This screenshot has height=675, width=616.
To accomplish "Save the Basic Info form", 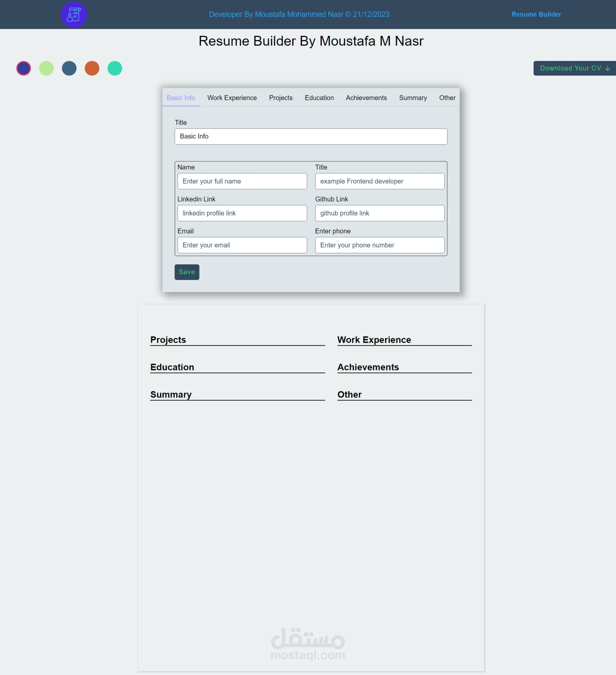I will point(187,272).
